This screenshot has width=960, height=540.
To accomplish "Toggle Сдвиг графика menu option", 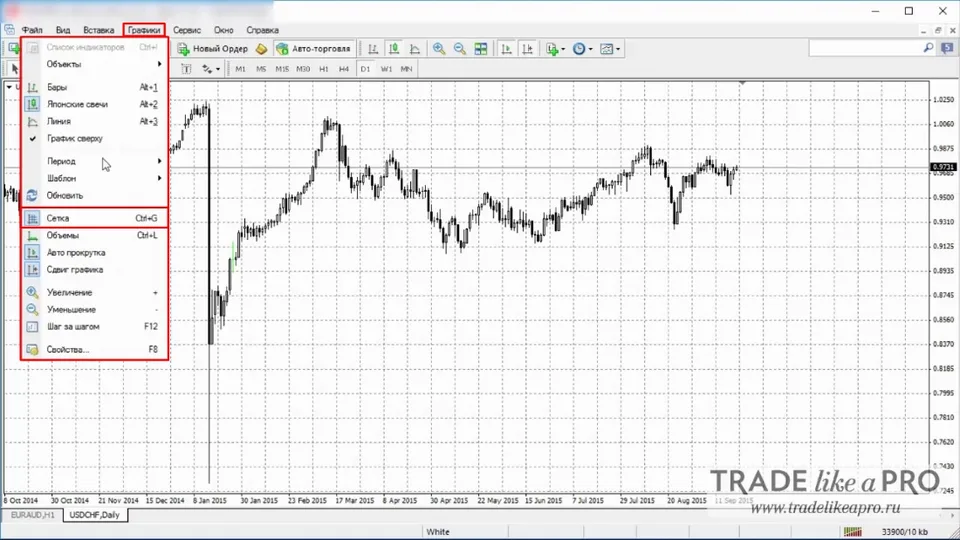I will [94, 269].
